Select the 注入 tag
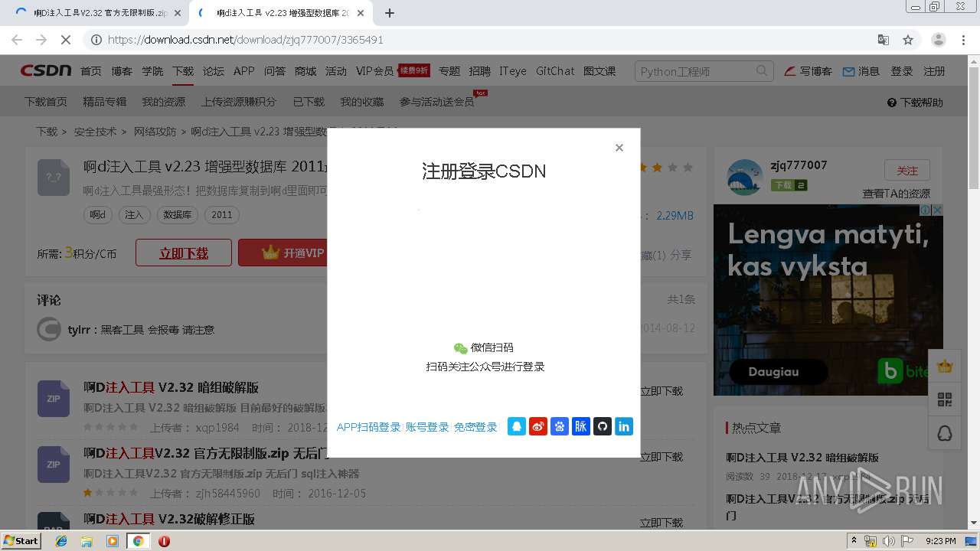This screenshot has width=980, height=551. (x=134, y=215)
